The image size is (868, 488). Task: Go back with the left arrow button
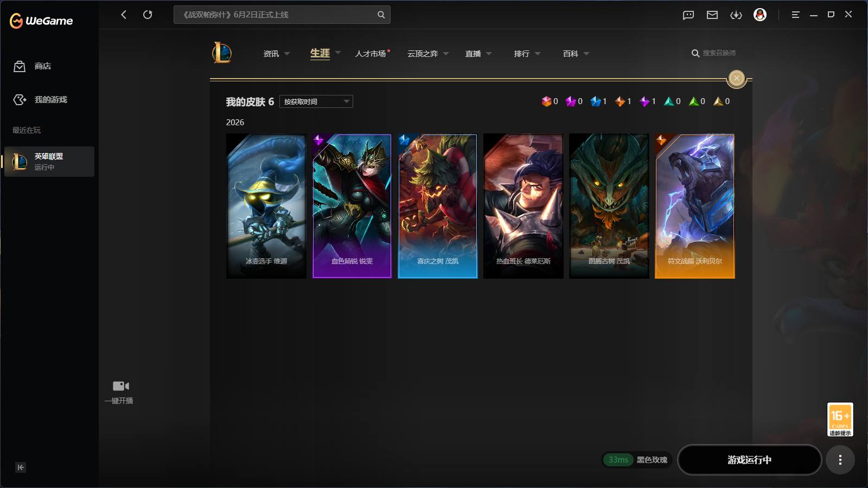124,15
